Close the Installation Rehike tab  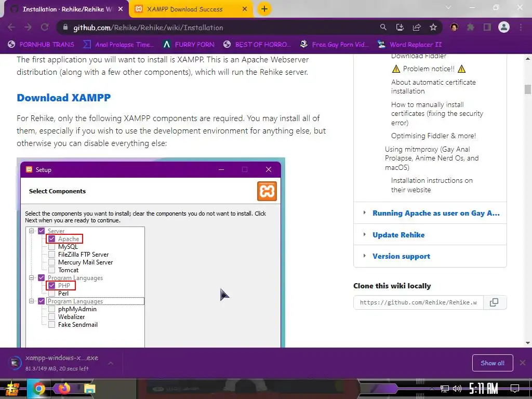tap(121, 9)
